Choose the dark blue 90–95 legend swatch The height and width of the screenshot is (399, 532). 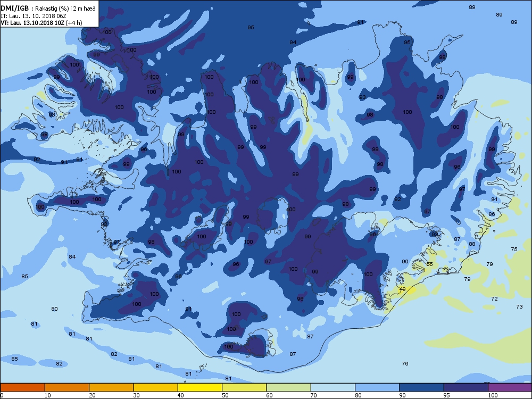tap(422, 387)
